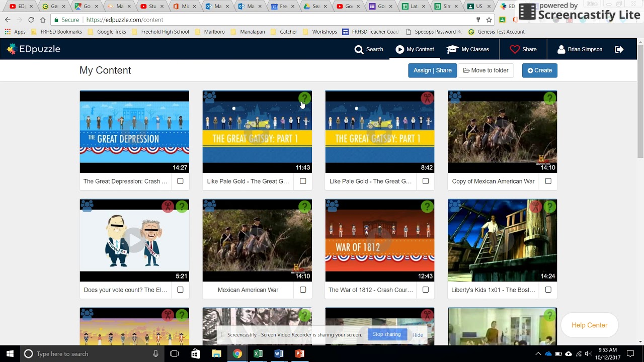The image size is (644, 362).
Task: Open the Catcher bookmark folder
Action: coord(283,32)
